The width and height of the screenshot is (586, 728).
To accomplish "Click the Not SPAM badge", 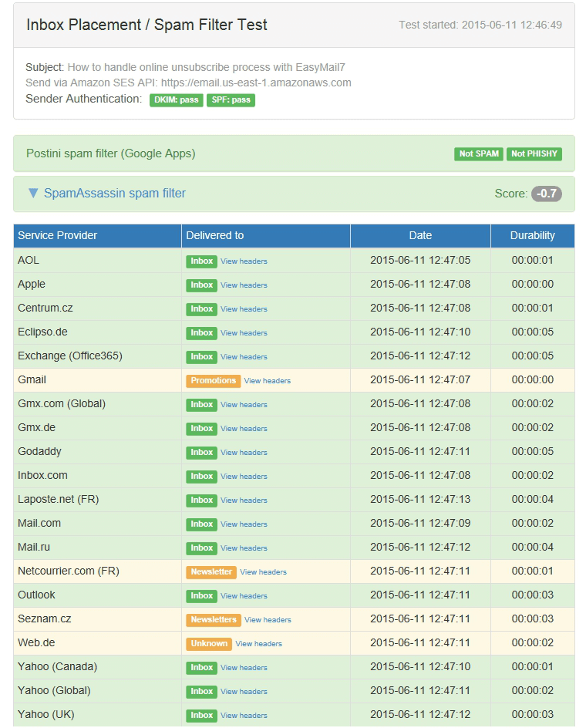I will [x=479, y=153].
